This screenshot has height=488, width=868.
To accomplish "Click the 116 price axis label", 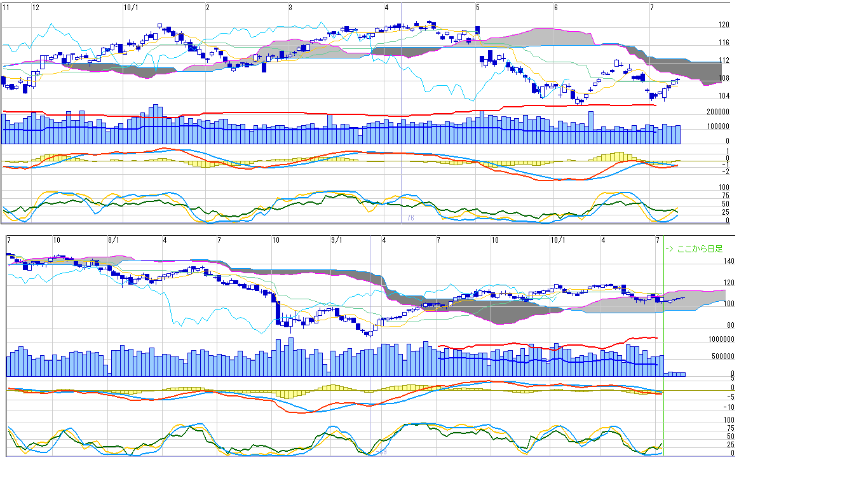I will tap(724, 43).
